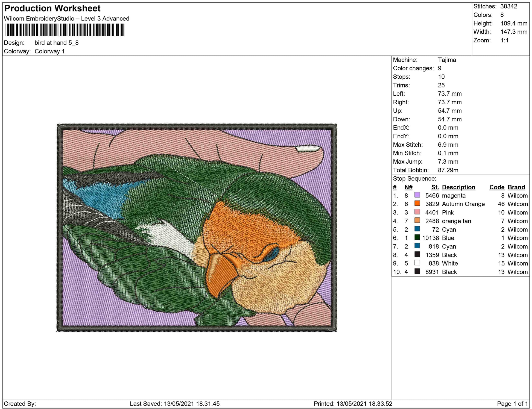Click the dark green Blue swatch
This screenshot has height=409, width=532.
tap(417, 237)
